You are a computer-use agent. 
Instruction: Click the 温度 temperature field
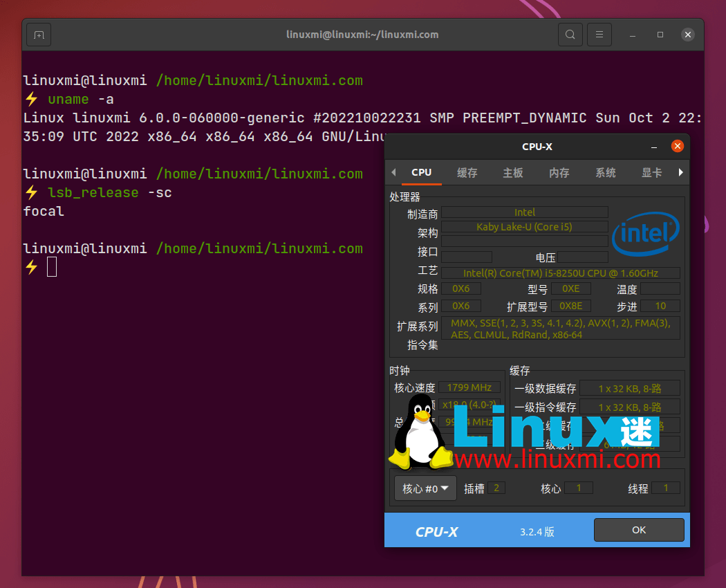(x=662, y=288)
